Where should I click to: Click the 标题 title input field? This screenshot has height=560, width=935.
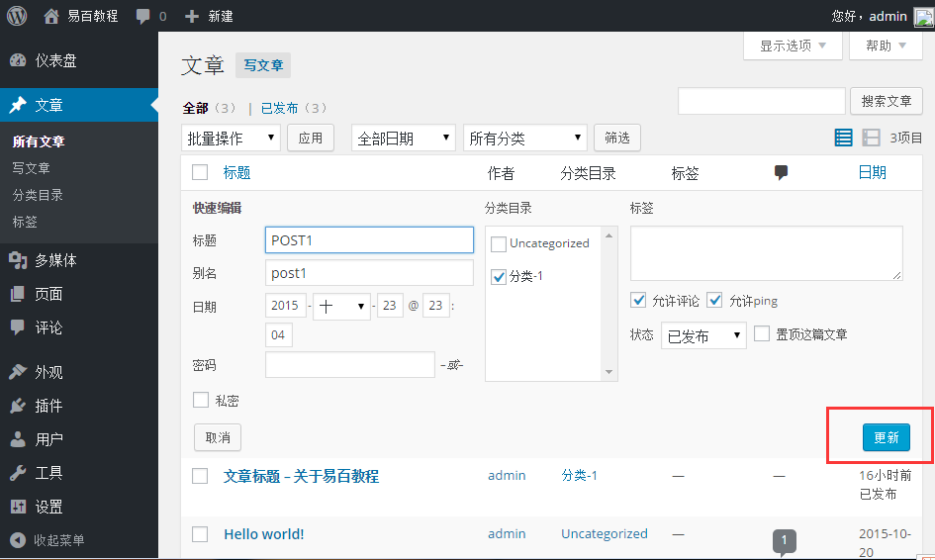click(x=369, y=240)
